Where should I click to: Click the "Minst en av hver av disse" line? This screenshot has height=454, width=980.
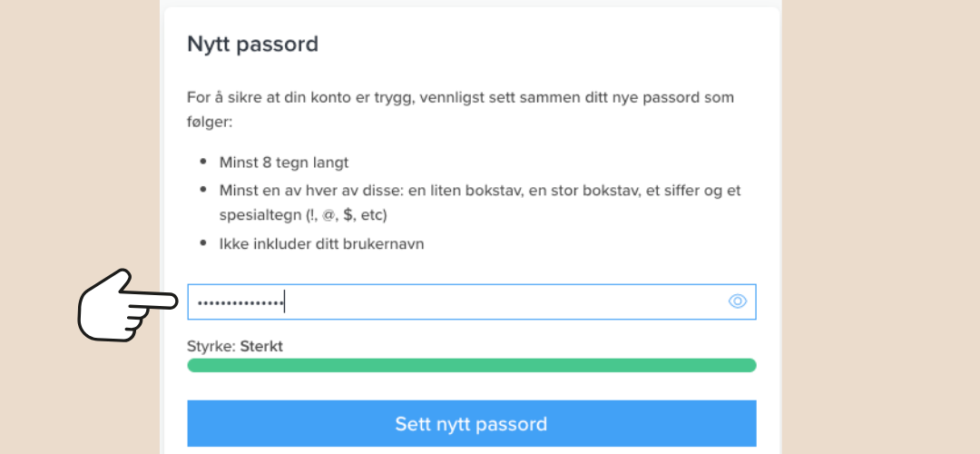click(480, 190)
